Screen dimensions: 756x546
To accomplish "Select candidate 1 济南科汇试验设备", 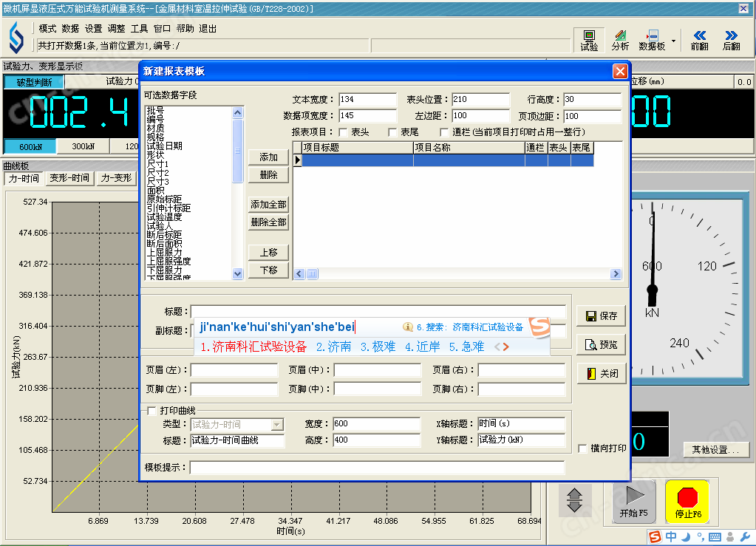I will (x=253, y=347).
